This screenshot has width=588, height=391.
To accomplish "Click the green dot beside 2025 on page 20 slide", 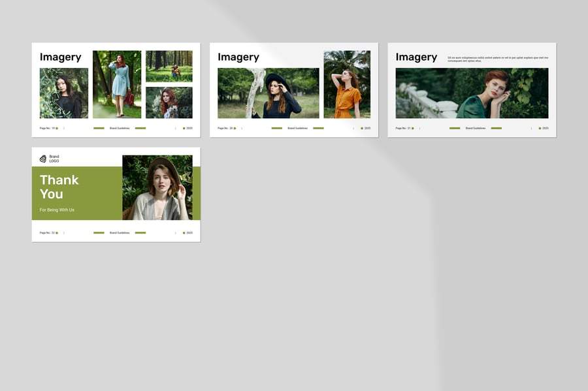I will point(362,129).
